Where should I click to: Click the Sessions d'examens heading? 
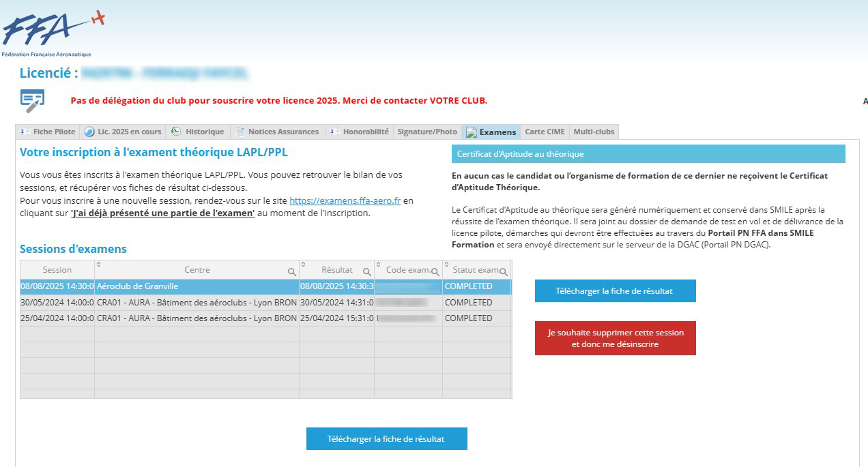(73, 249)
